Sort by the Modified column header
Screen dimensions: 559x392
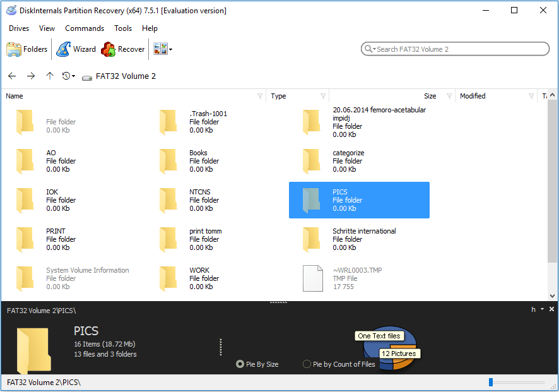tap(473, 96)
